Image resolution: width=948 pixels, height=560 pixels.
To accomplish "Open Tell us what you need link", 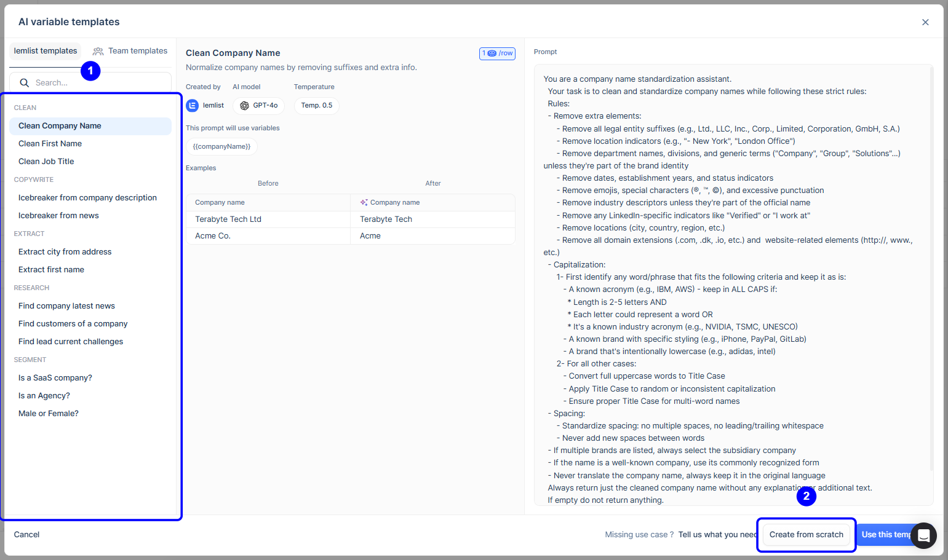I will [718, 535].
